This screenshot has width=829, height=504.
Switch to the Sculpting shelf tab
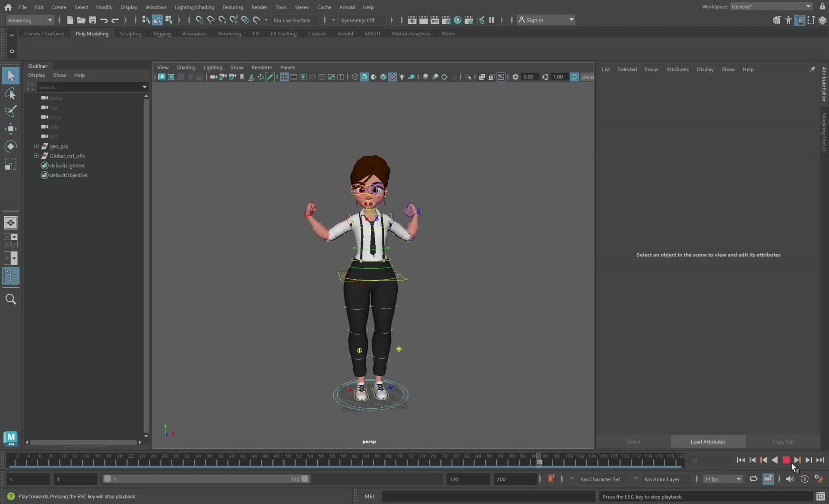pyautogui.click(x=130, y=33)
